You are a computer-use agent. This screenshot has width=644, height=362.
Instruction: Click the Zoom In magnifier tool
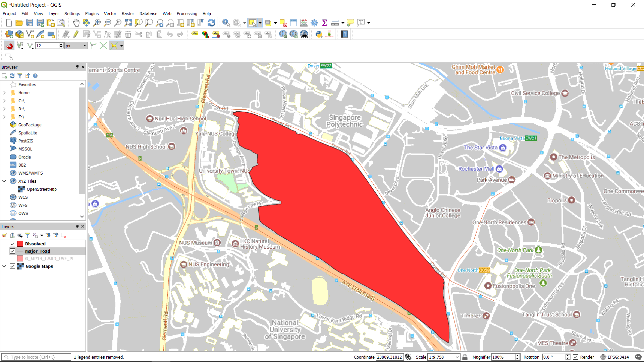pyautogui.click(x=97, y=23)
